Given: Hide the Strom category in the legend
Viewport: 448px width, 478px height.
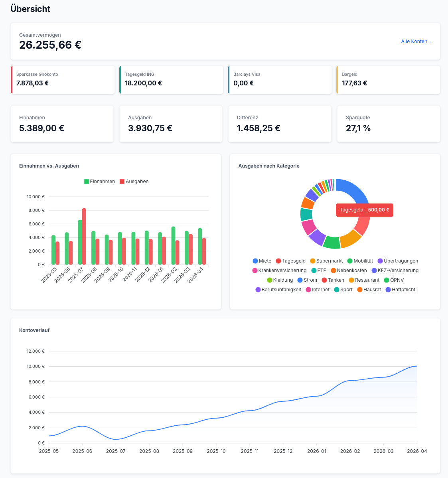Looking at the screenshot, I should [x=300, y=280].
